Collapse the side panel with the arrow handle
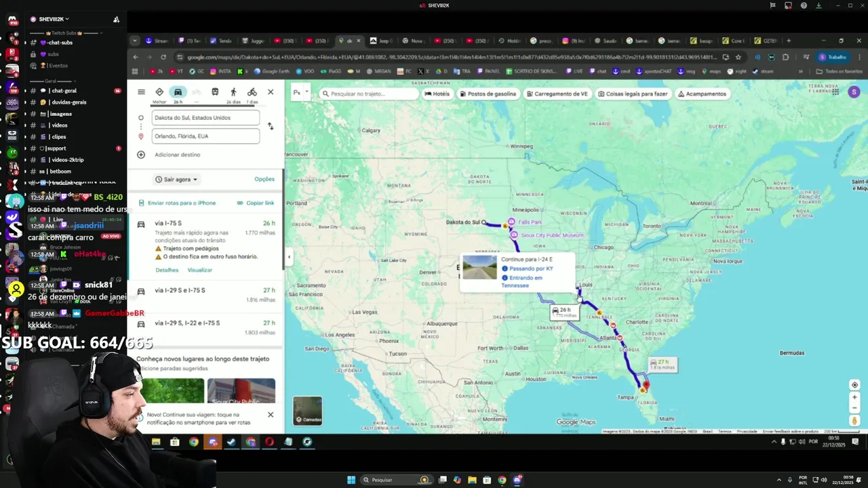 click(x=289, y=256)
